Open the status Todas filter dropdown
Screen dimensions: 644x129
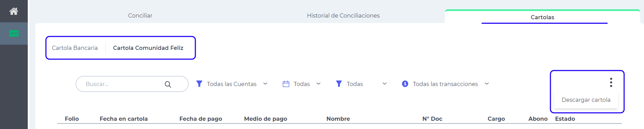(x=385, y=84)
